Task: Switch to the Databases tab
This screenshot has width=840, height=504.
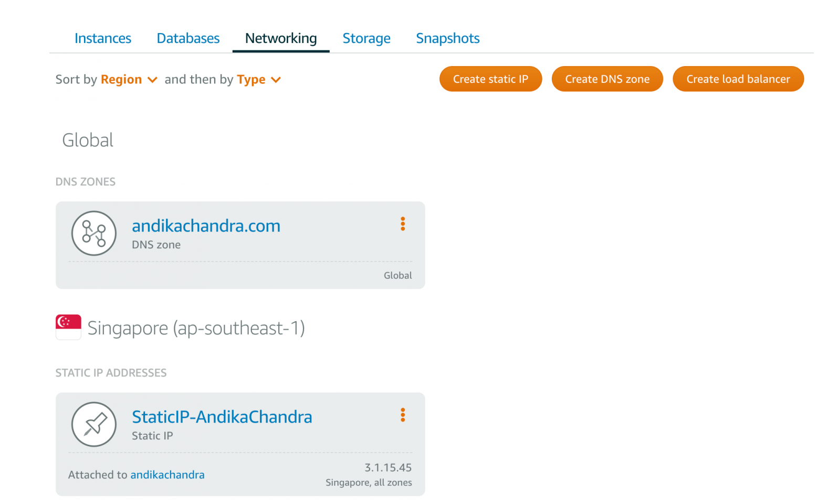Action: [188, 38]
